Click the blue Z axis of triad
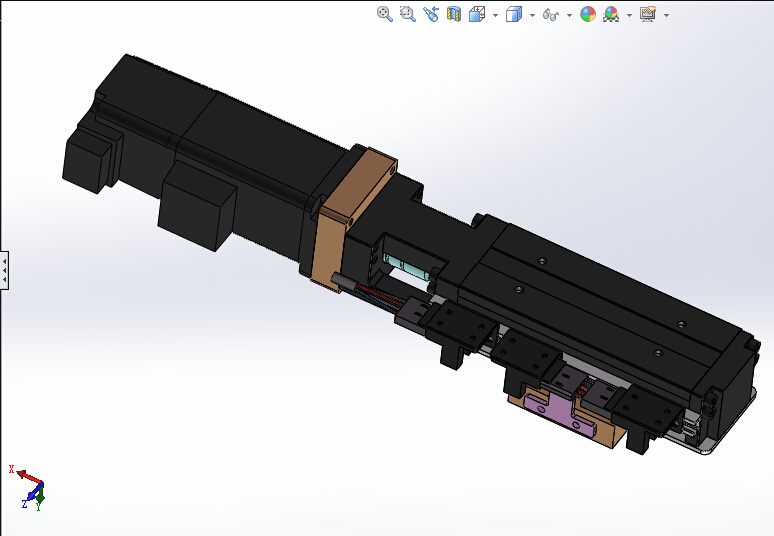The image size is (774, 536). click(33, 492)
